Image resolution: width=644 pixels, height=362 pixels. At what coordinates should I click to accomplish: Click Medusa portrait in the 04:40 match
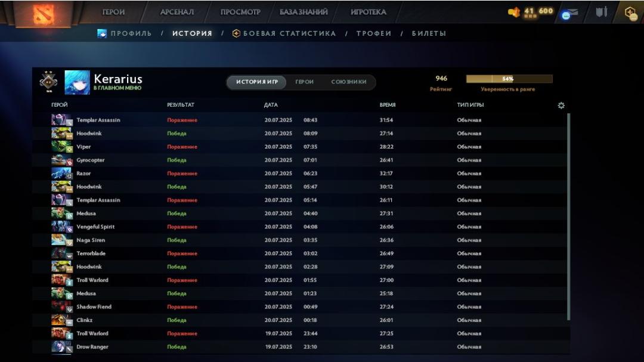coord(61,214)
